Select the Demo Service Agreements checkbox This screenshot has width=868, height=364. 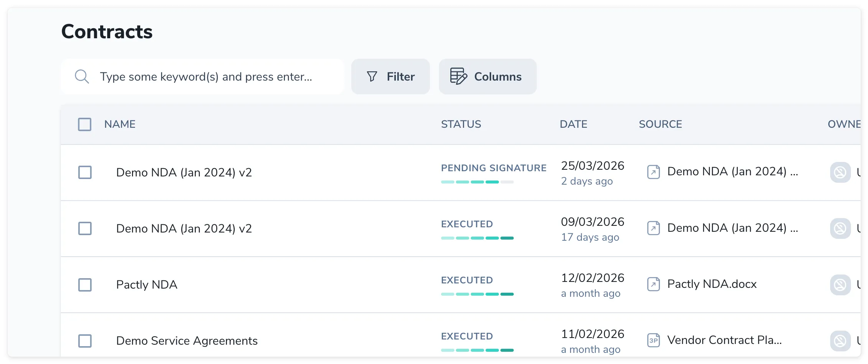[x=85, y=341]
